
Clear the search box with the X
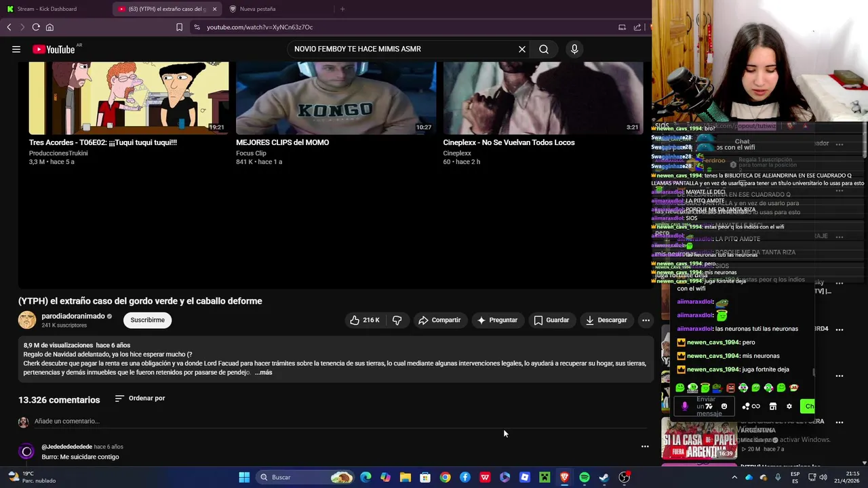[522, 49]
